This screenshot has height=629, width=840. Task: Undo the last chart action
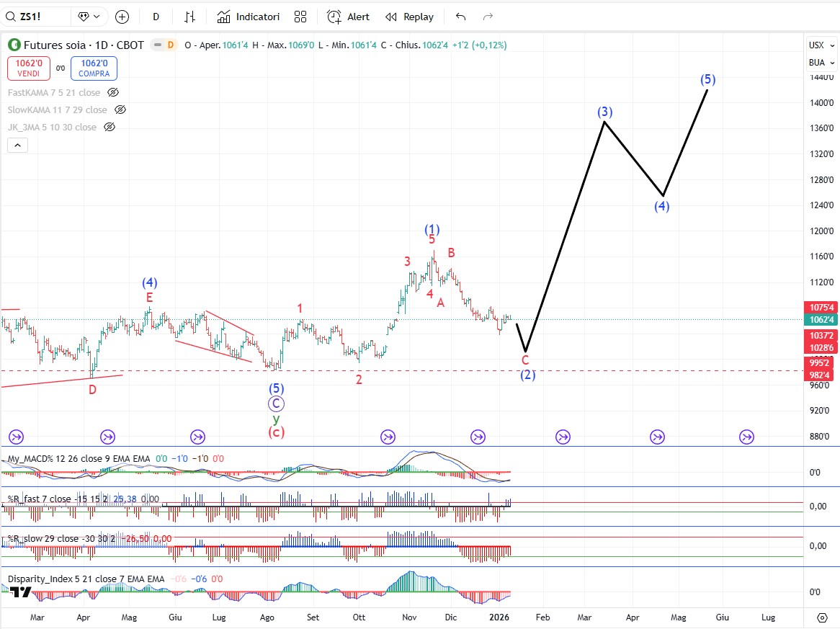[x=461, y=17]
